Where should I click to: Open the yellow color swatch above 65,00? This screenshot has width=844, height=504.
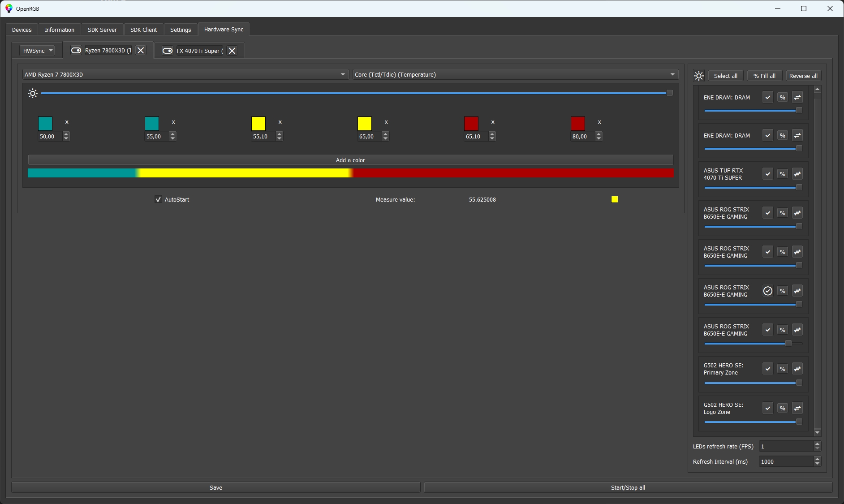[x=365, y=123]
